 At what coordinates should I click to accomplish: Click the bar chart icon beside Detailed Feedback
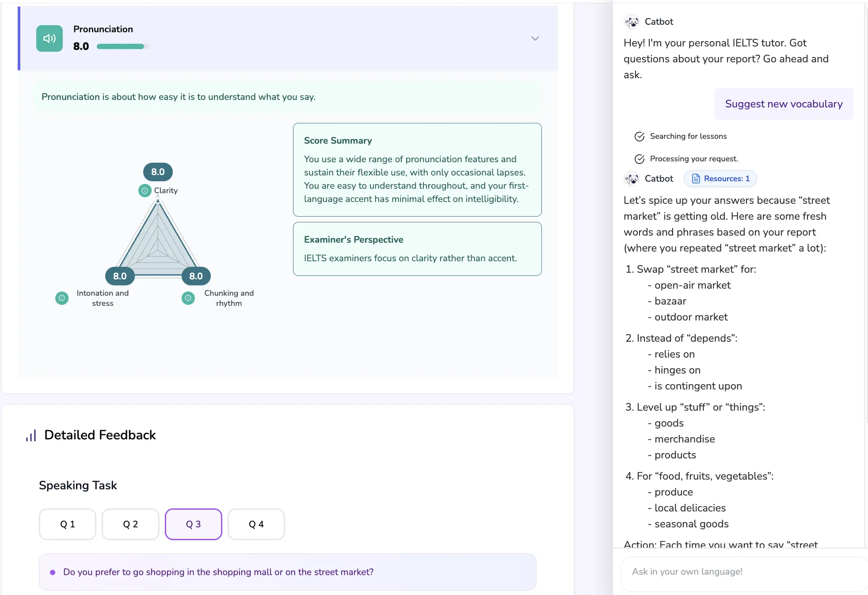pyautogui.click(x=30, y=435)
